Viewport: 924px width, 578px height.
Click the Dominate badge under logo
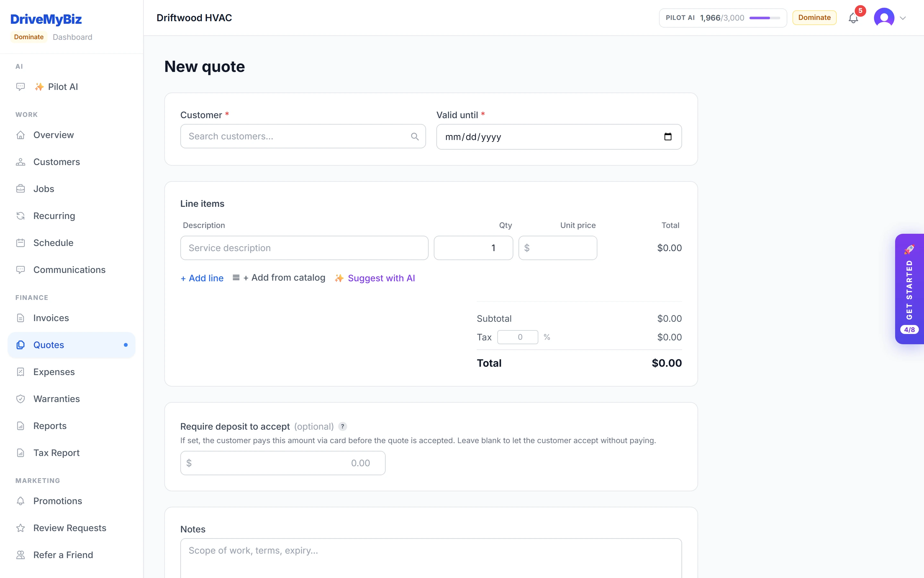click(29, 37)
